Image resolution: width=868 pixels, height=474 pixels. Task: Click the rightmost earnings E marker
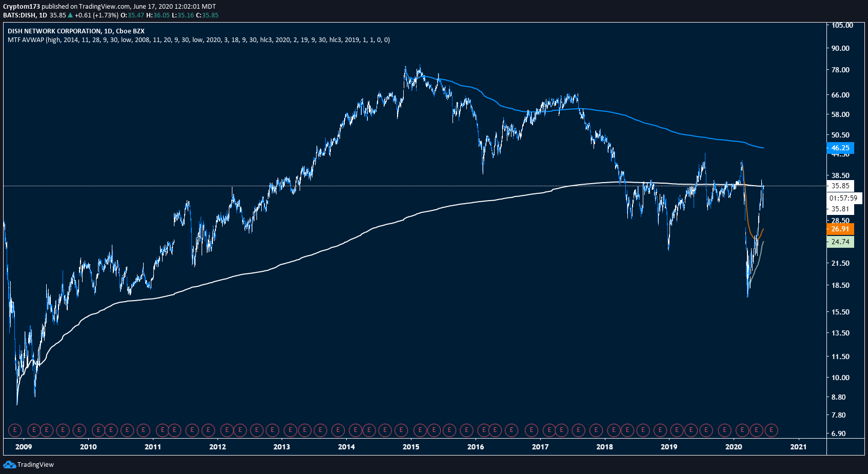coord(771,430)
